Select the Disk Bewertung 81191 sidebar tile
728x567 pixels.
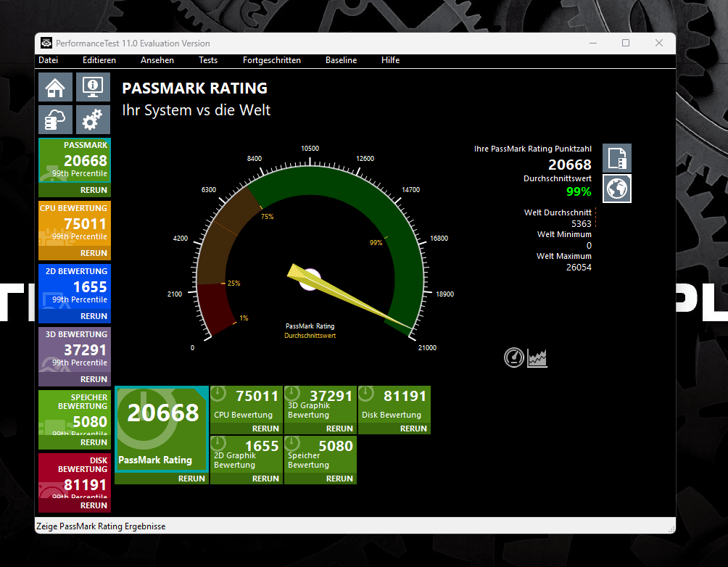pos(75,476)
